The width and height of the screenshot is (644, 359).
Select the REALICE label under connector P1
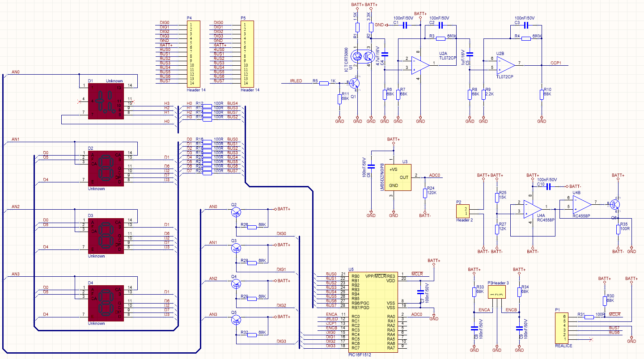pyautogui.click(x=563, y=346)
